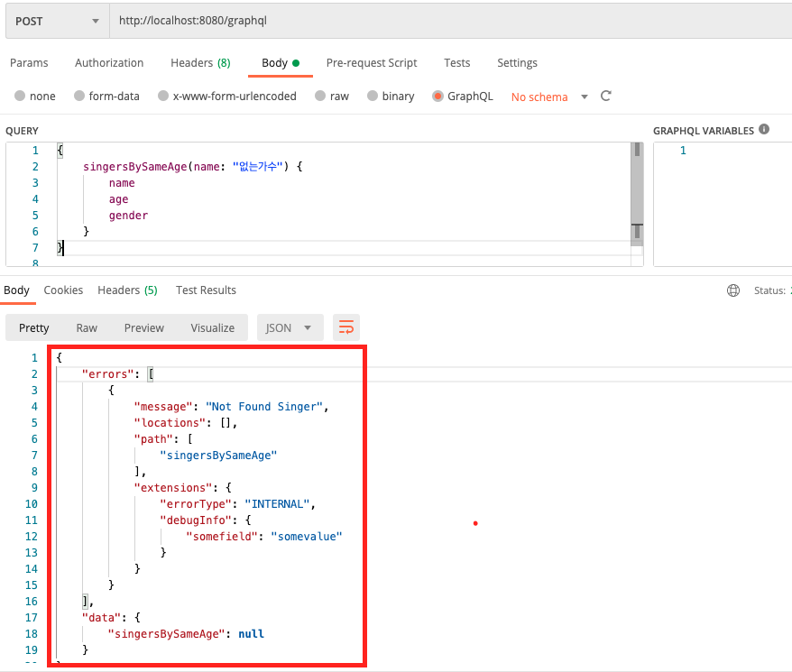Select the form-data radio option
Viewport: 792px width, 672px height.
[x=106, y=96]
